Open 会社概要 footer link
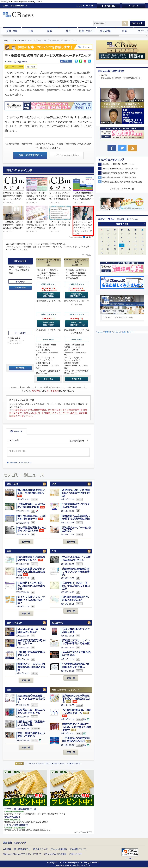 point(7,849)
